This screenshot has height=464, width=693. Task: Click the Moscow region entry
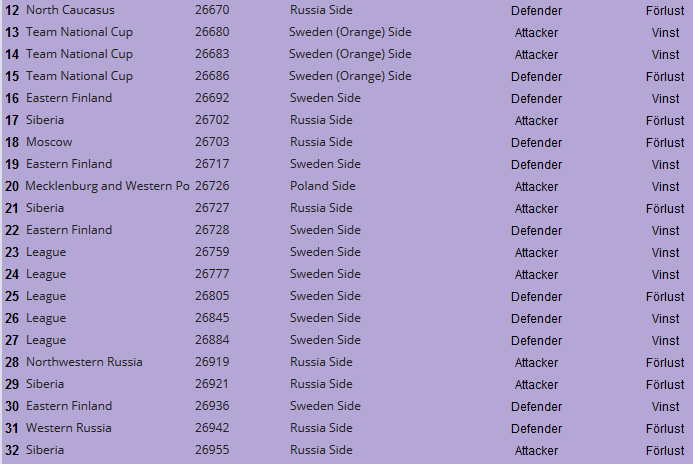[x=49, y=142]
